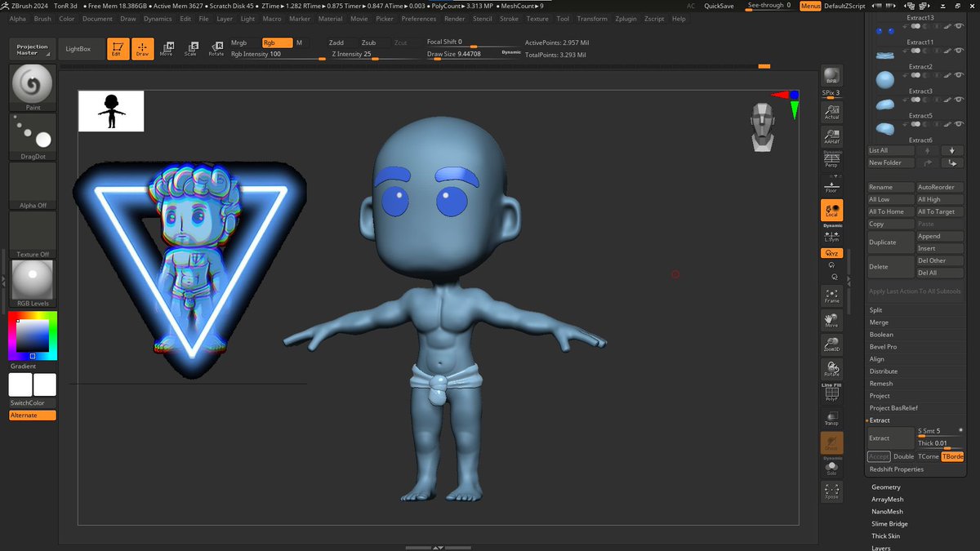Open the Preferences menu
980x551 pixels.
click(x=419, y=19)
